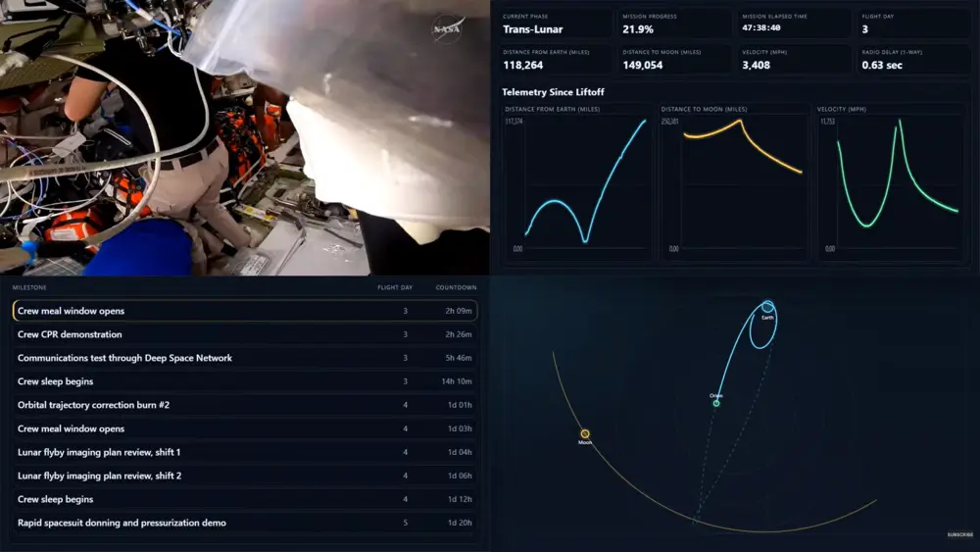Viewport: 980px width, 552px height.
Task: Select the Moon marker on trajectory map
Action: click(585, 433)
